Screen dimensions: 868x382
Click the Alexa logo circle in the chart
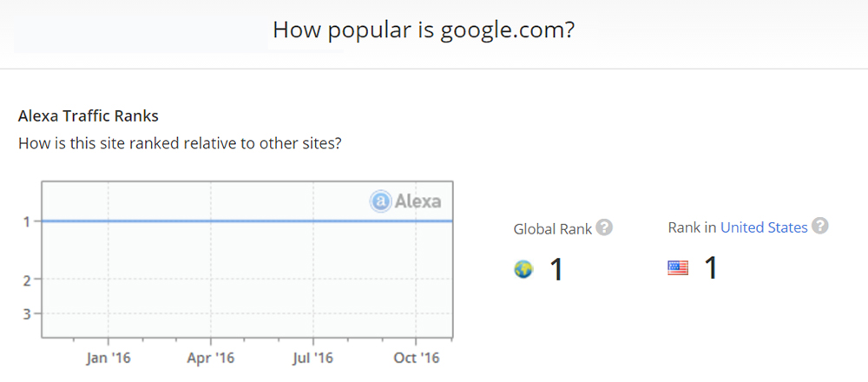pos(380,201)
